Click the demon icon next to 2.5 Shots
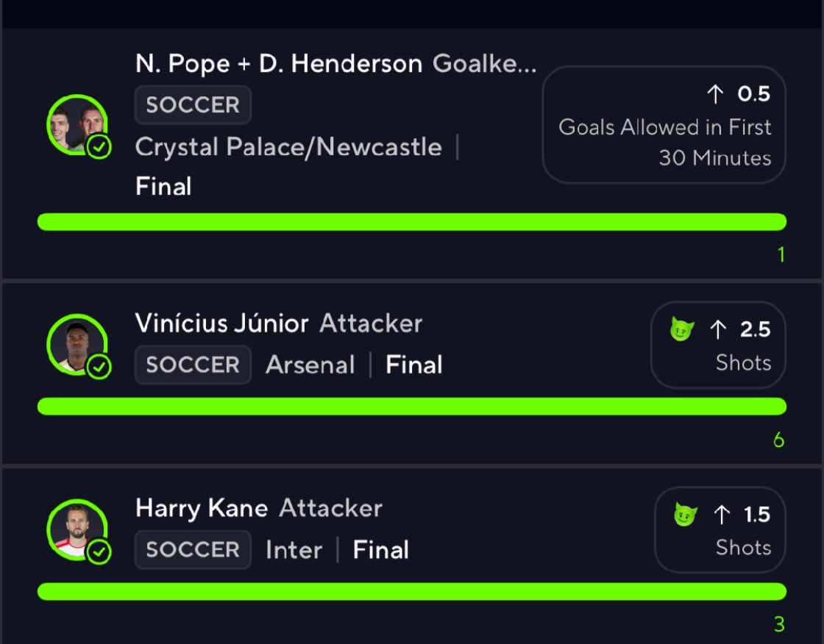824x644 pixels. [681, 329]
